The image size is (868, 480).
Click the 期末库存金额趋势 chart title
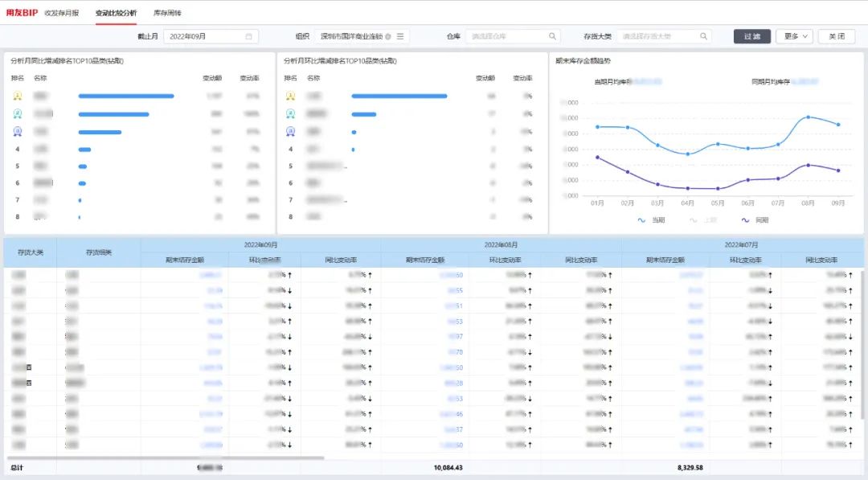point(583,61)
